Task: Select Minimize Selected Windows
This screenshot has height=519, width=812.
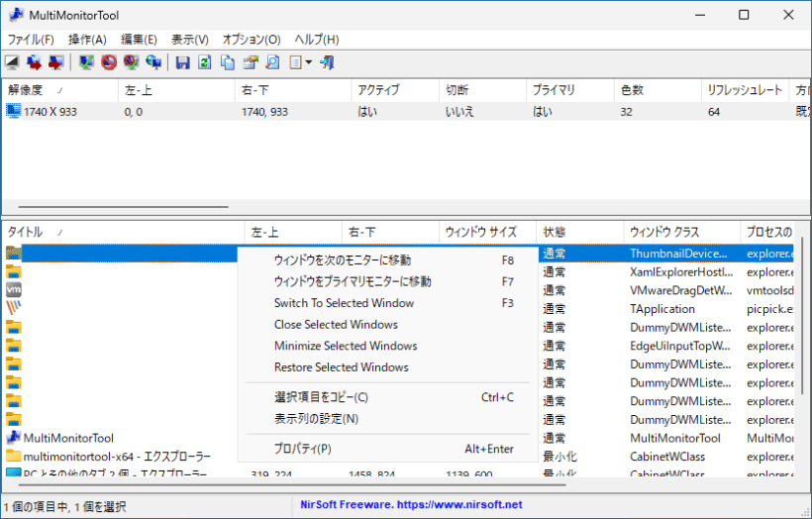Action: 388,346
